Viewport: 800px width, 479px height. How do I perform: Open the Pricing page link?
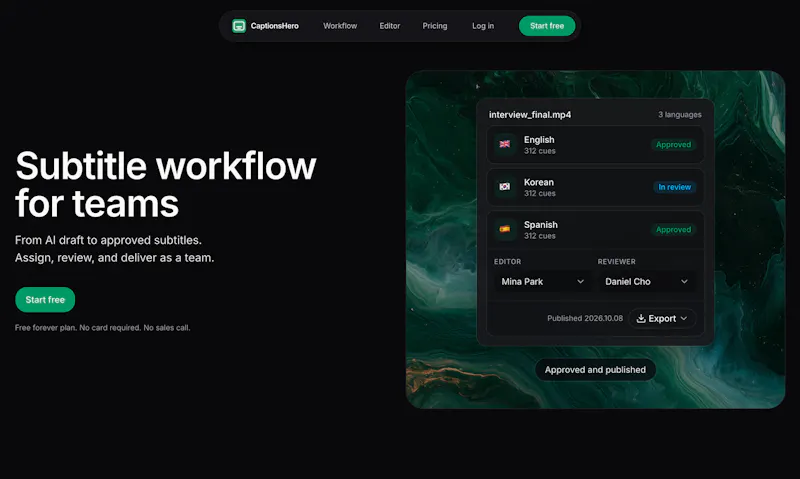(x=435, y=26)
